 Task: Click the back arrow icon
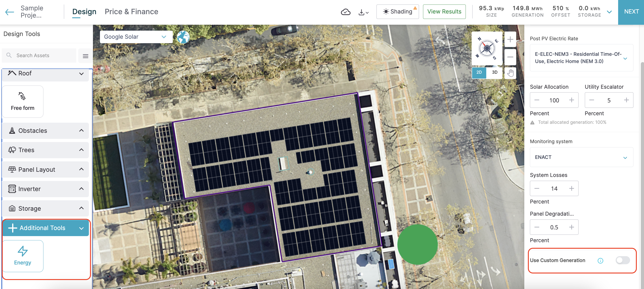tap(9, 12)
